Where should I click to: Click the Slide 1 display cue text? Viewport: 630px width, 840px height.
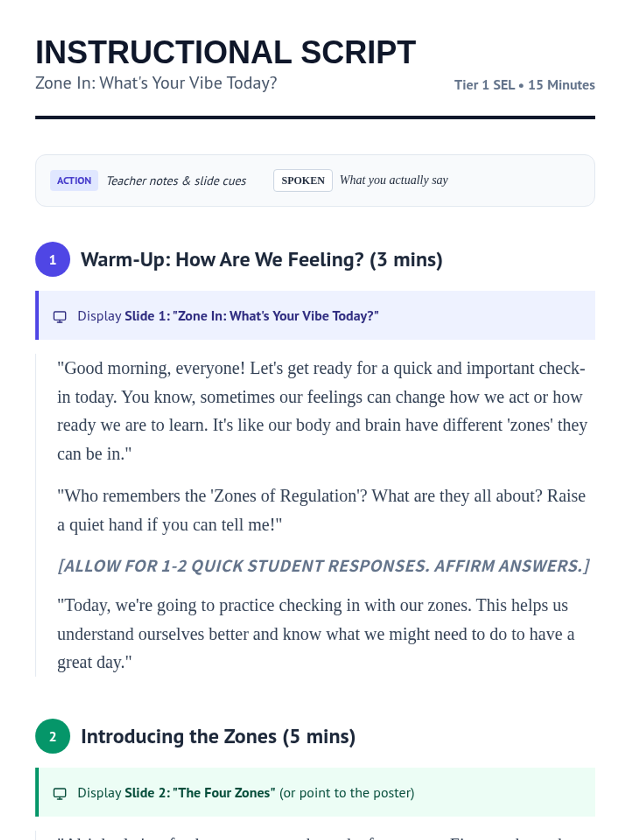coord(228,316)
